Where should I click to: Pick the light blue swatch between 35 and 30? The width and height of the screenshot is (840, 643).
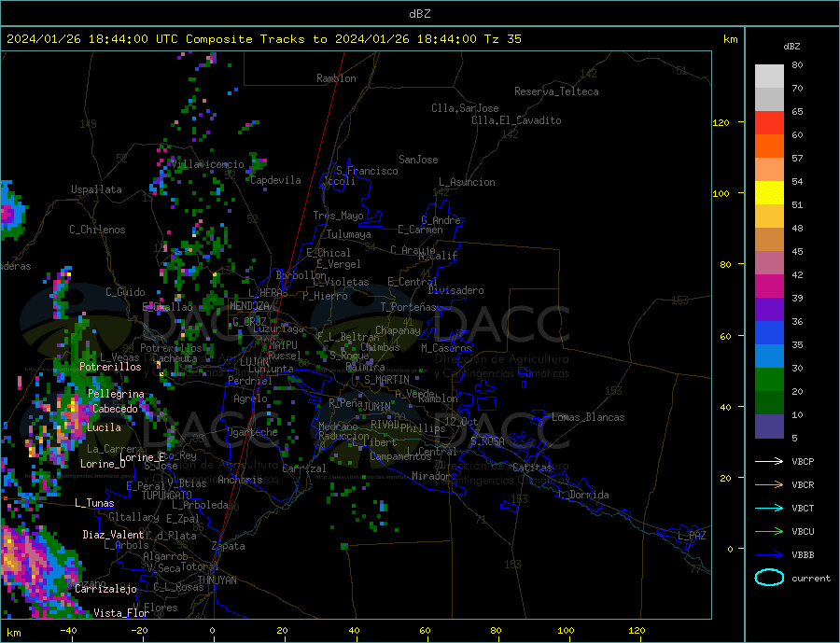tap(769, 356)
